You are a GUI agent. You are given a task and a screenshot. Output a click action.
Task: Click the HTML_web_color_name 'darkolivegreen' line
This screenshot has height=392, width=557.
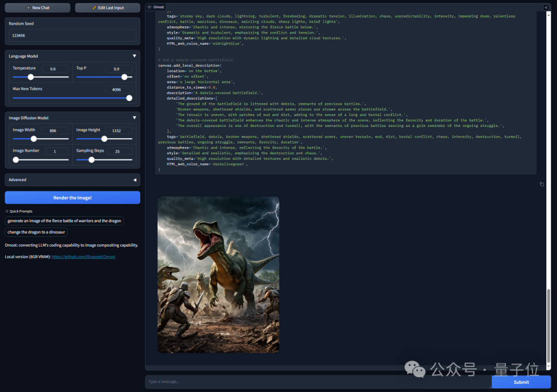pos(207,164)
